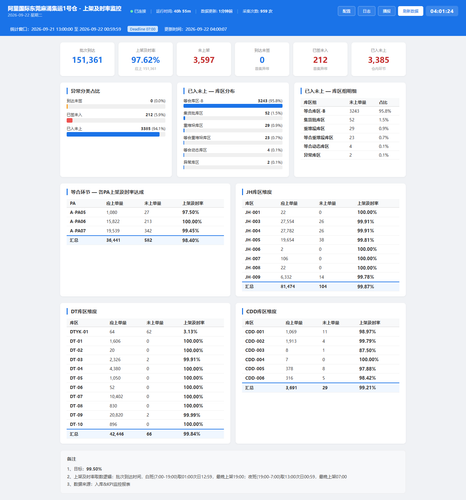Select the JH-003 row label

coord(253,221)
